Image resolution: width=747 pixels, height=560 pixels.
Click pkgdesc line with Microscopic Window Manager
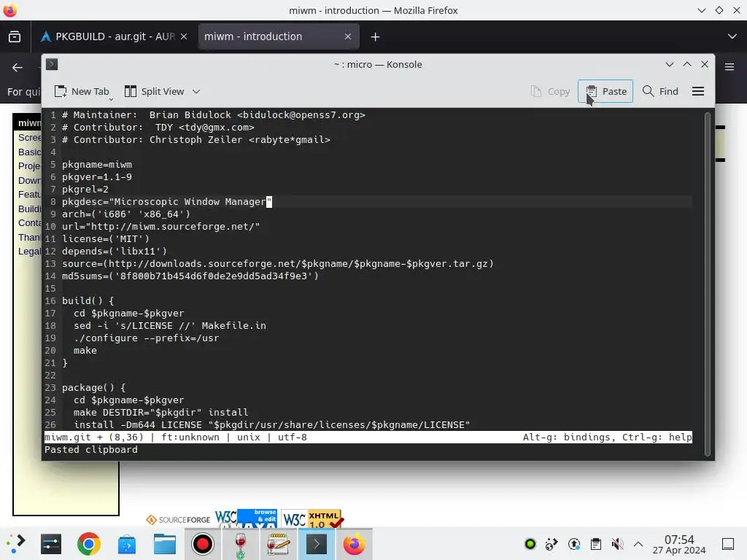tap(167, 202)
